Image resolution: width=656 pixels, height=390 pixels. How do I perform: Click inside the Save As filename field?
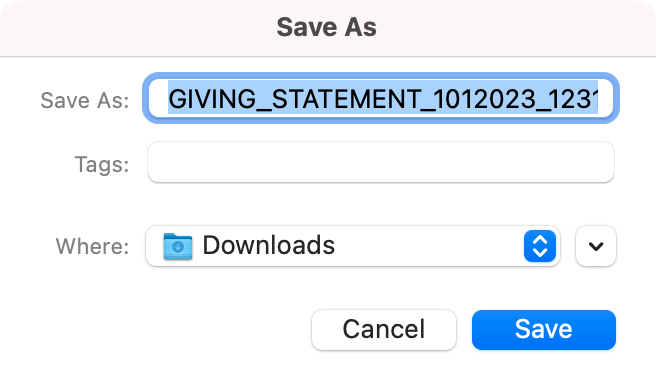pyautogui.click(x=381, y=98)
